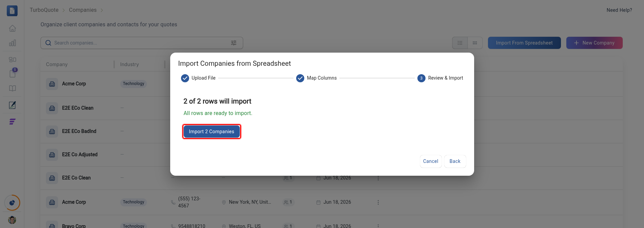The height and width of the screenshot is (228, 644).
Task: Click the New York, NY address text
Action: (250, 202)
